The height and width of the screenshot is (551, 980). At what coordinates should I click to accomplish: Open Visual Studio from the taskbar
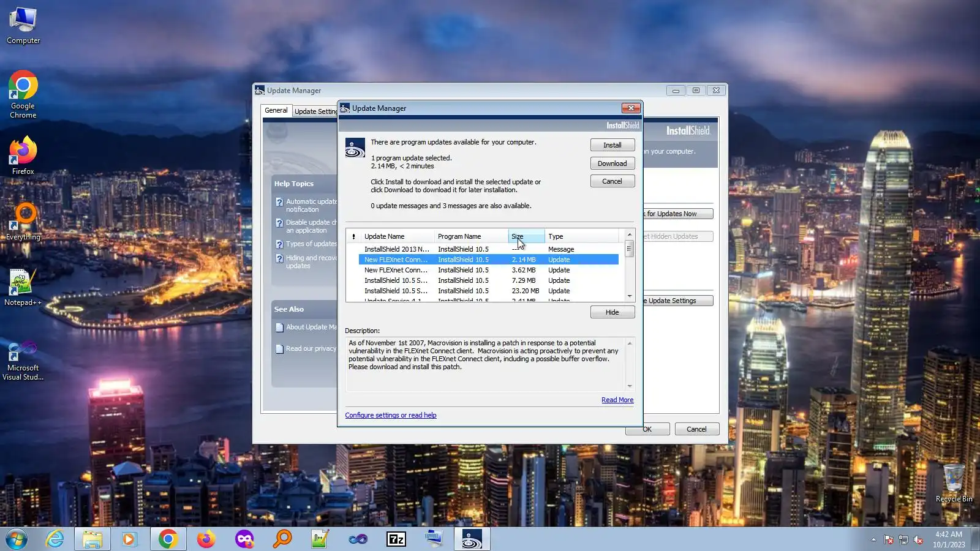(x=358, y=539)
